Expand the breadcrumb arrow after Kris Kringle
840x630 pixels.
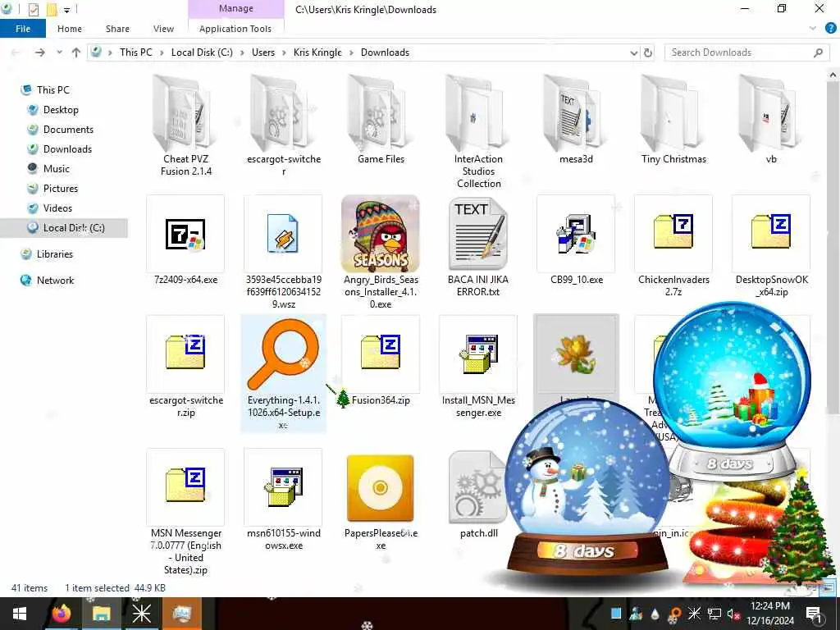click(x=351, y=52)
